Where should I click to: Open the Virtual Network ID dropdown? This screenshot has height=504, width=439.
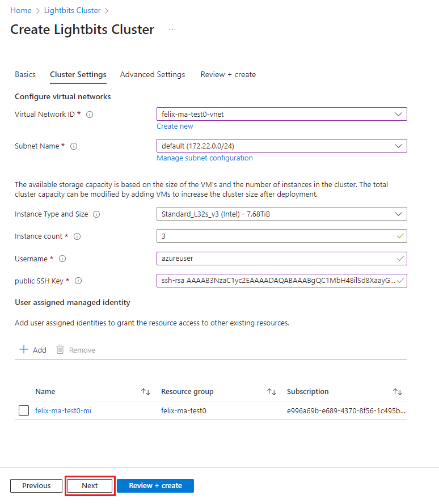point(282,114)
